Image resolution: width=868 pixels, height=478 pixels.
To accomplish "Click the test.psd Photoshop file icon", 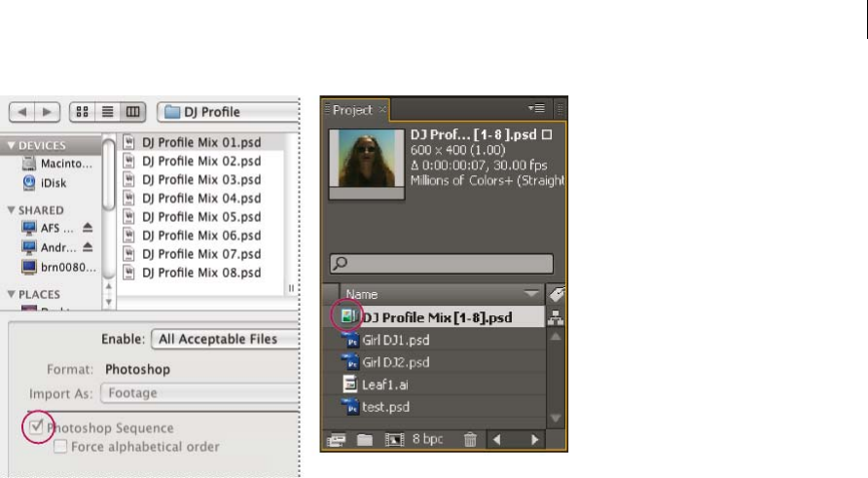I will (350, 407).
